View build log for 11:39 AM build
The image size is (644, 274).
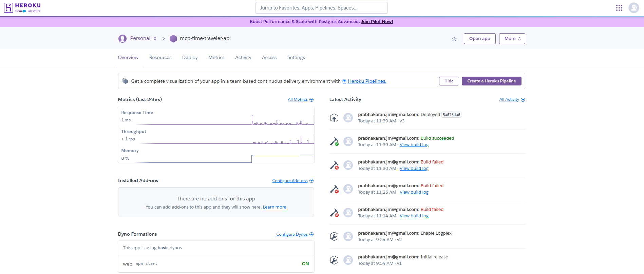coord(414,145)
